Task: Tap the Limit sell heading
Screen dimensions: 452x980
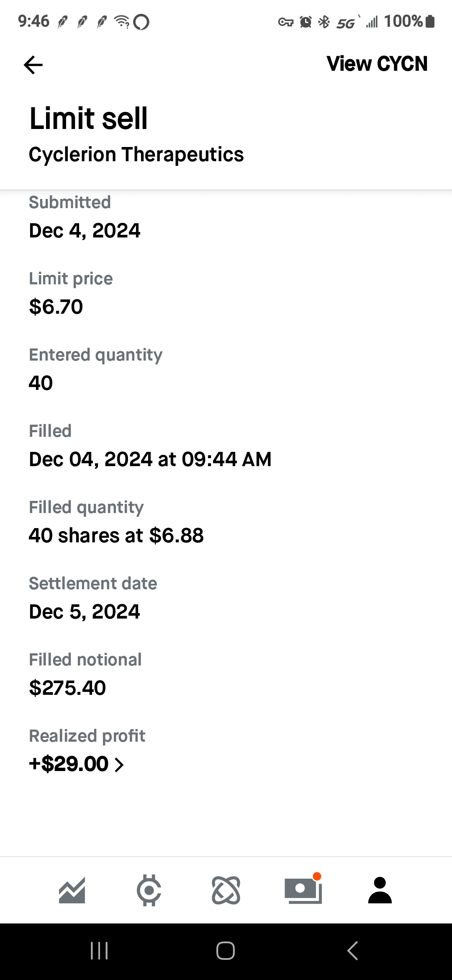Action: (88, 118)
